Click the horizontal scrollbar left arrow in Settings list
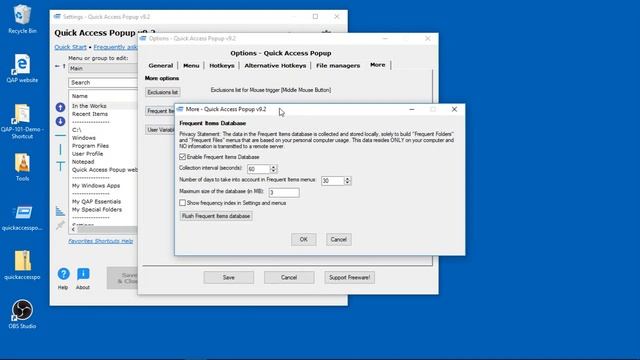 [73, 229]
